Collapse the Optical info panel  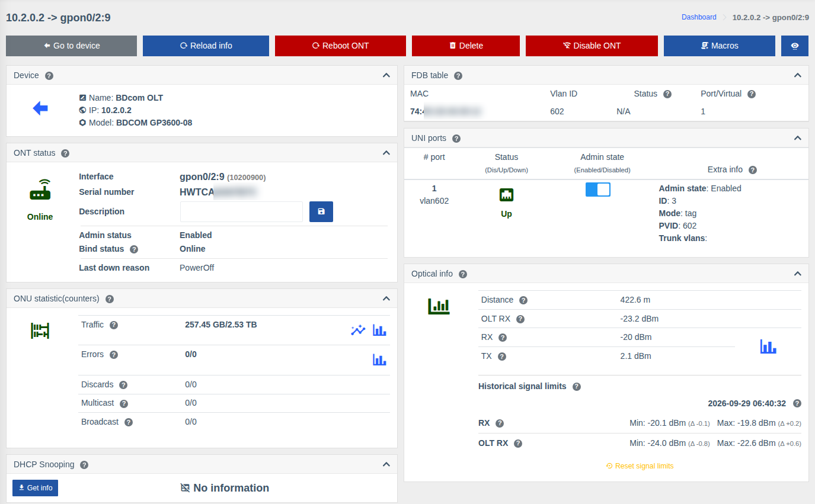point(798,274)
